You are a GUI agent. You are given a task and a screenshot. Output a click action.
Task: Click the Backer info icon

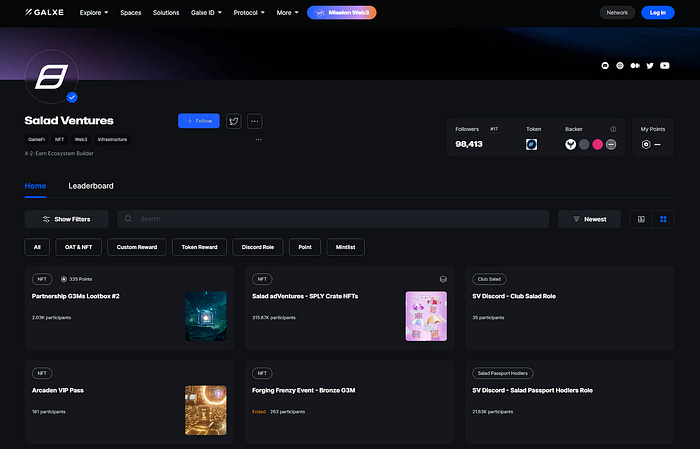pyautogui.click(x=613, y=129)
